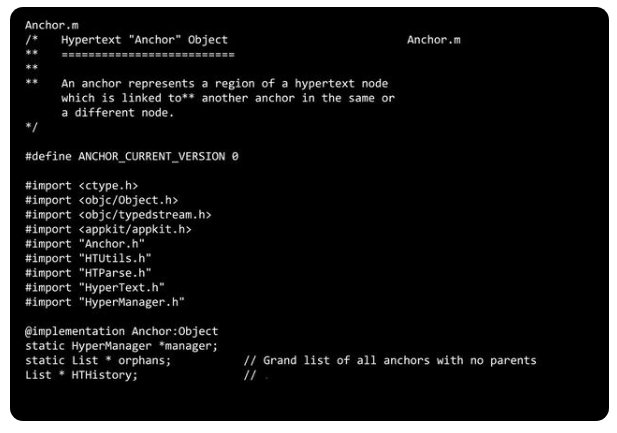Viewport: 617px width, 433px height.
Task: Click the "HTParse.h" import line
Action: 88,273
